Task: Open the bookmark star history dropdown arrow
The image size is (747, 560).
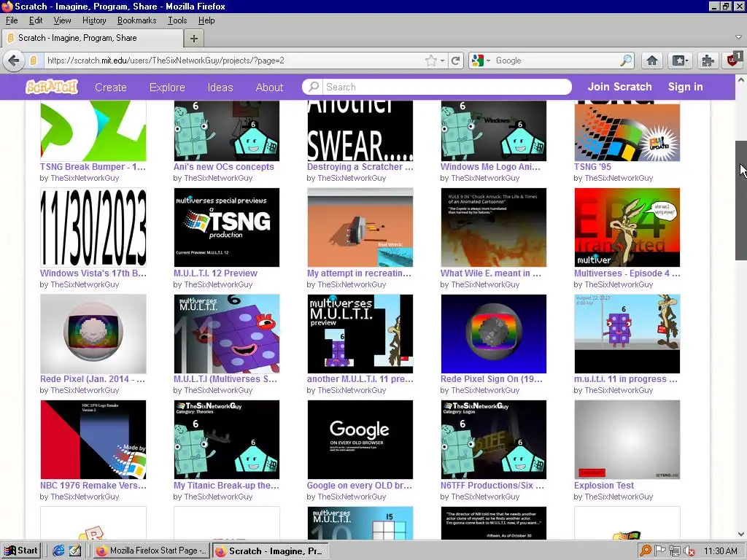Action: pyautogui.click(x=443, y=61)
